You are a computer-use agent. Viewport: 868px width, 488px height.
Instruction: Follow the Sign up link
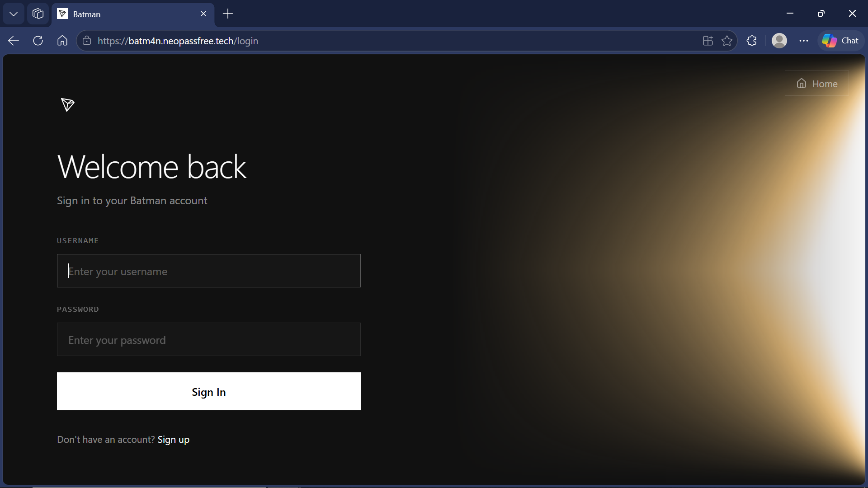(x=173, y=439)
